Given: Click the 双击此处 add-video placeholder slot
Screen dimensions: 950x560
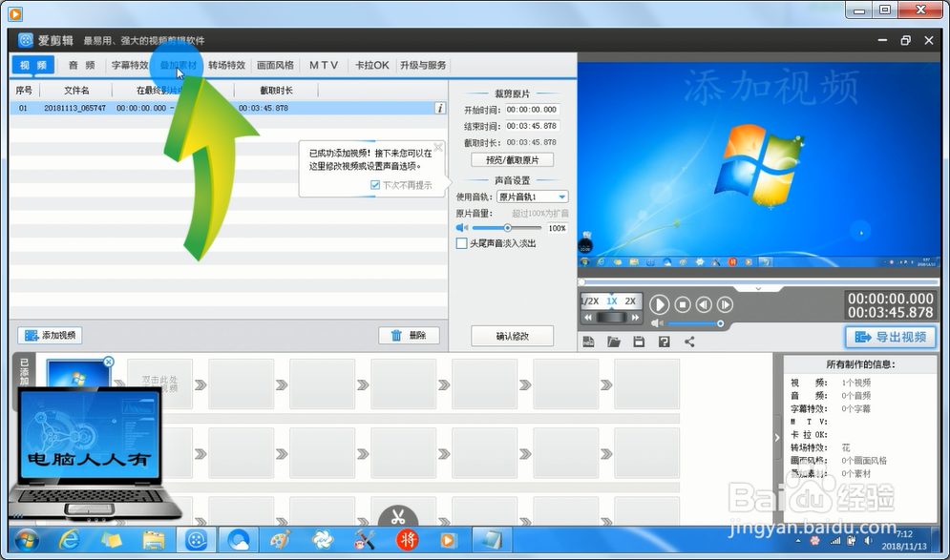Looking at the screenshot, I should 160,384.
